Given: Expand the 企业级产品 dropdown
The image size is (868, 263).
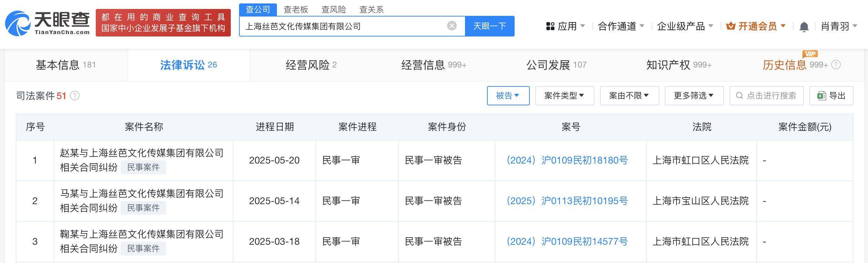Looking at the screenshot, I should [685, 26].
